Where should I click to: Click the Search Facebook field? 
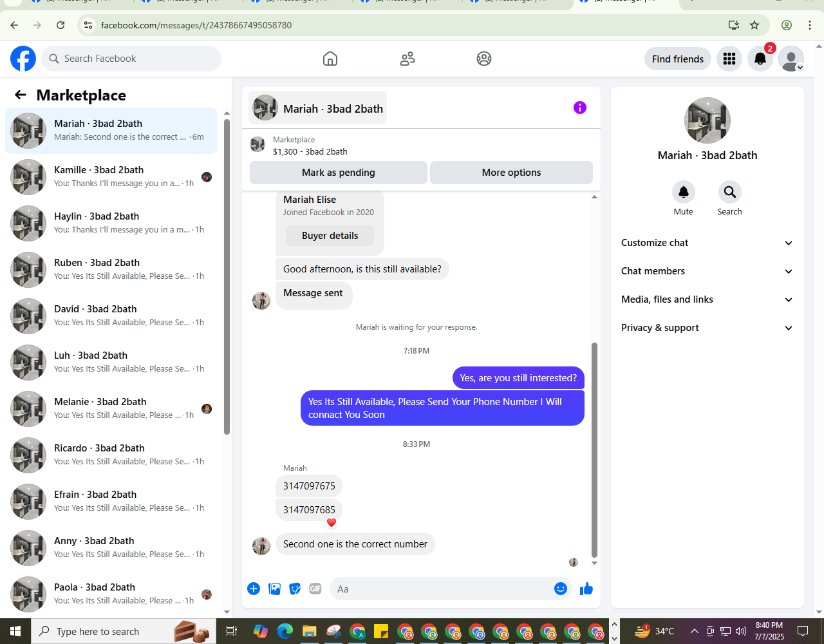tap(131, 59)
